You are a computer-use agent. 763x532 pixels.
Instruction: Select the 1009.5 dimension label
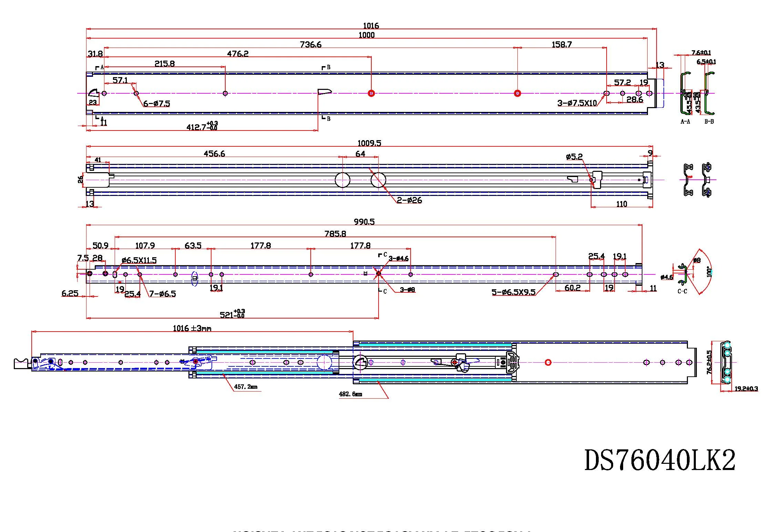369,143
